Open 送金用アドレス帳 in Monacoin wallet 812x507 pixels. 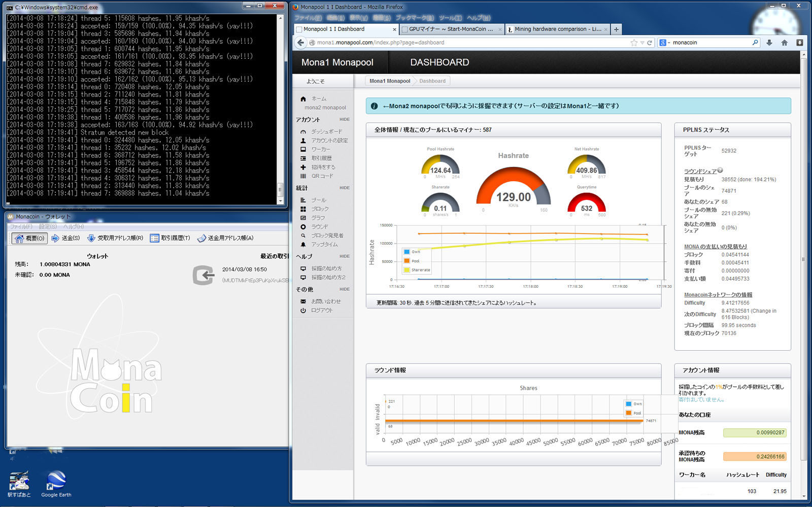point(225,238)
